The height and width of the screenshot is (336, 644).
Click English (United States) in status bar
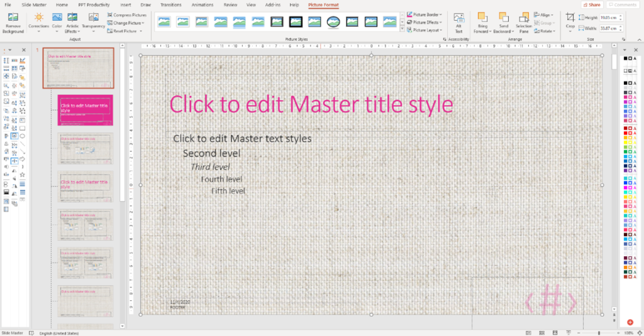[58, 333]
